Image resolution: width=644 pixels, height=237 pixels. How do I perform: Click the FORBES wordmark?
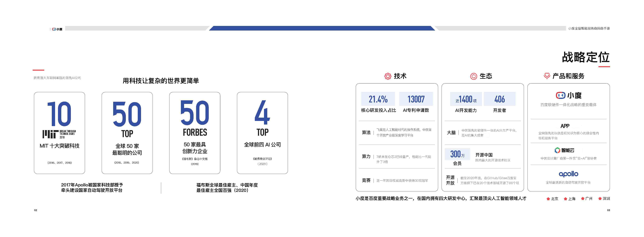pyautogui.click(x=195, y=132)
